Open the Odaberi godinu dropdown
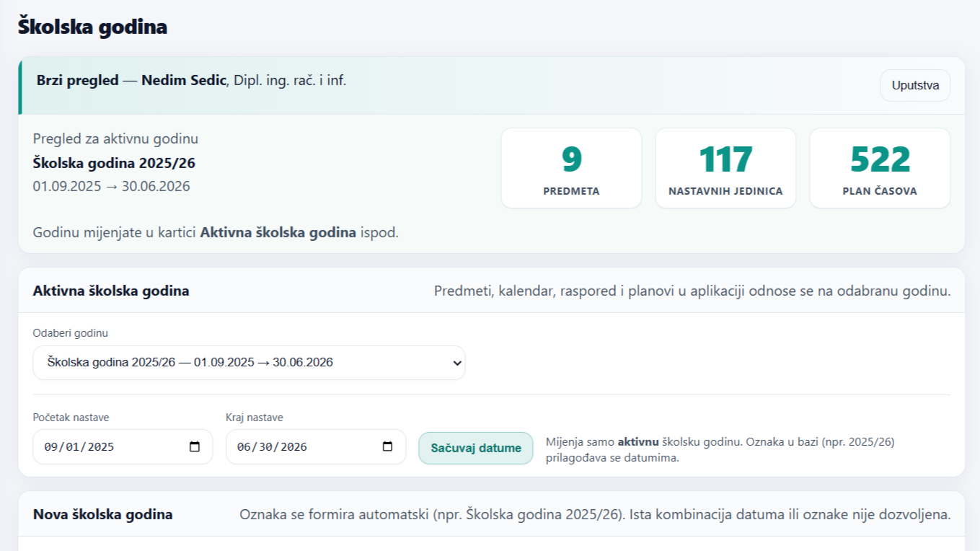 tap(249, 363)
